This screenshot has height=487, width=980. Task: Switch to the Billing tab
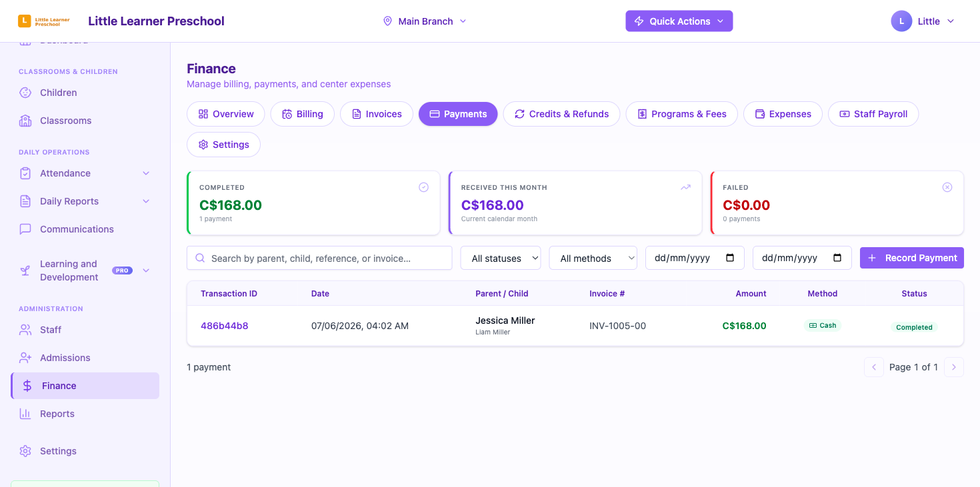pyautogui.click(x=303, y=114)
